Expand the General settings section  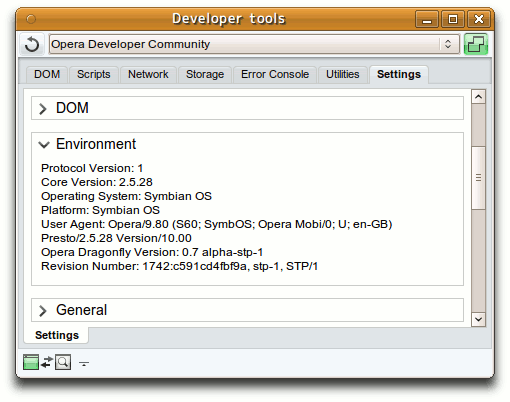pyautogui.click(x=247, y=310)
